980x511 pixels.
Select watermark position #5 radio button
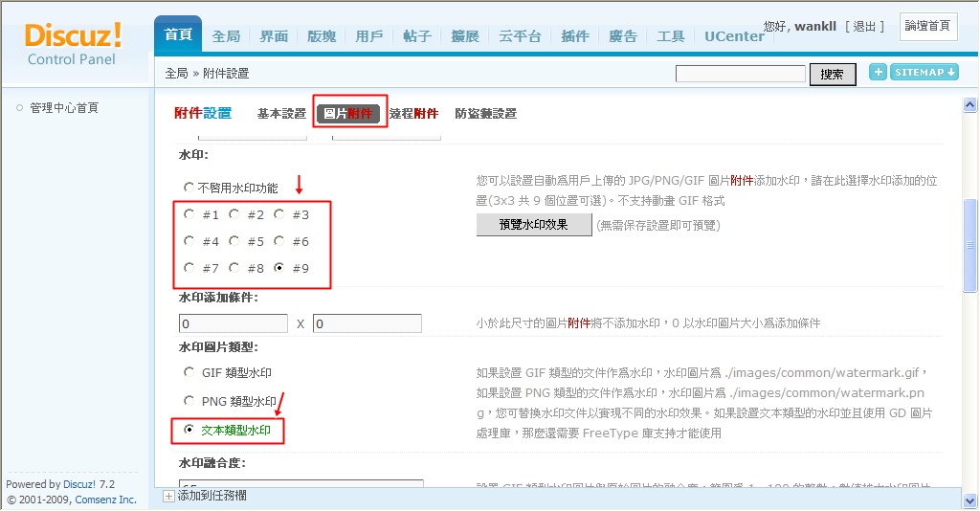click(x=234, y=242)
